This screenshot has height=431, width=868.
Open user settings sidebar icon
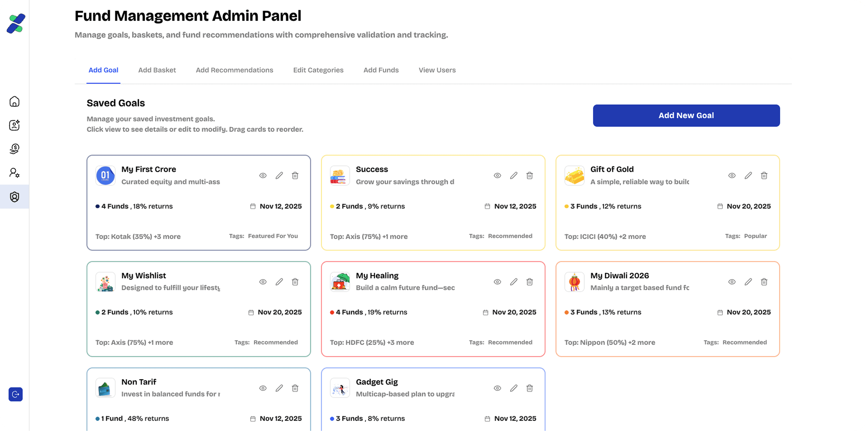coord(14,173)
